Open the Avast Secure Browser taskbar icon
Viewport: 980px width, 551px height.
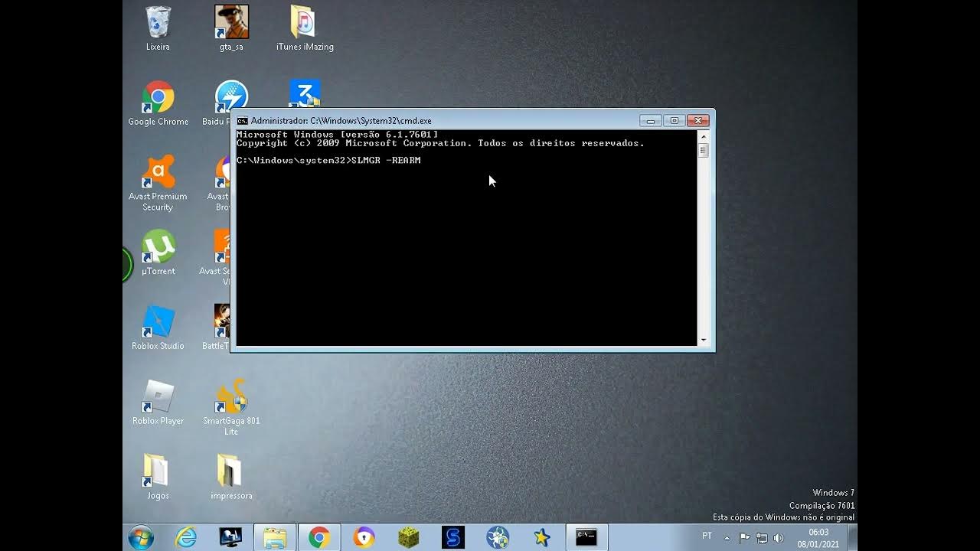pyautogui.click(x=364, y=538)
